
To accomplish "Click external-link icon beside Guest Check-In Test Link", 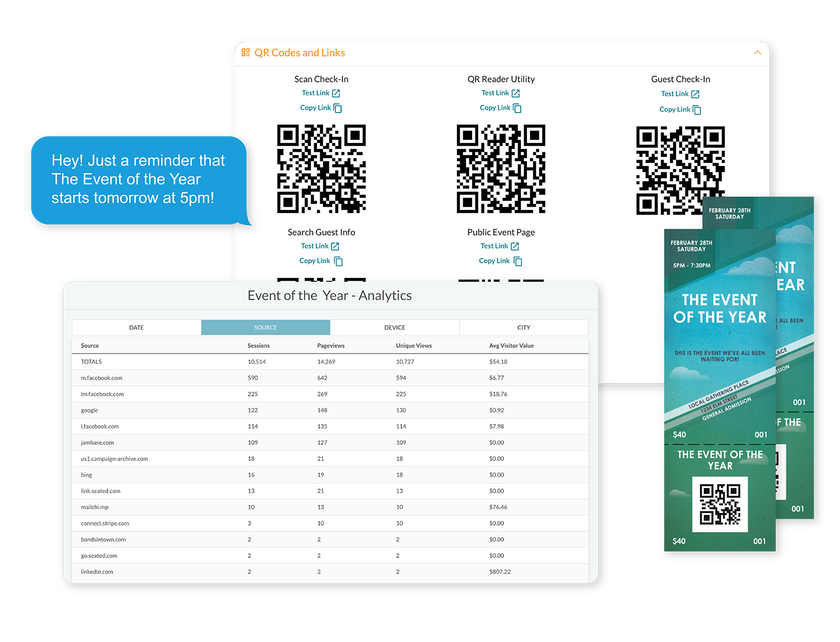I will [x=695, y=94].
